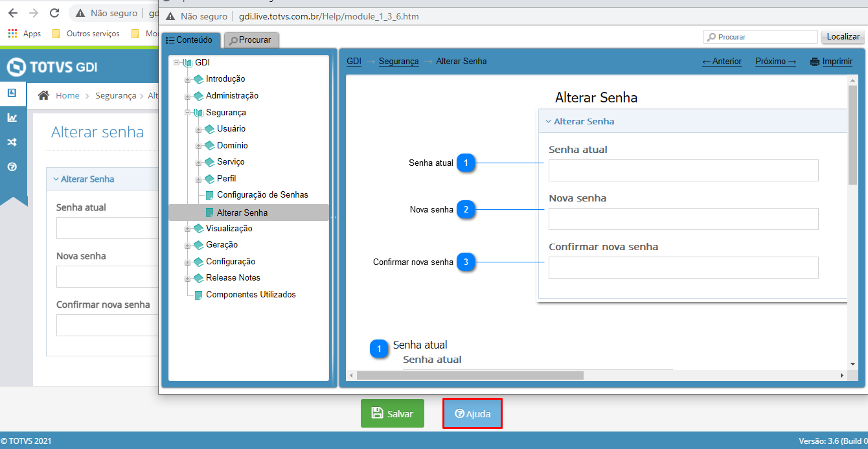Expand the Administração tree node
The height and width of the screenshot is (449, 868).
[187, 96]
